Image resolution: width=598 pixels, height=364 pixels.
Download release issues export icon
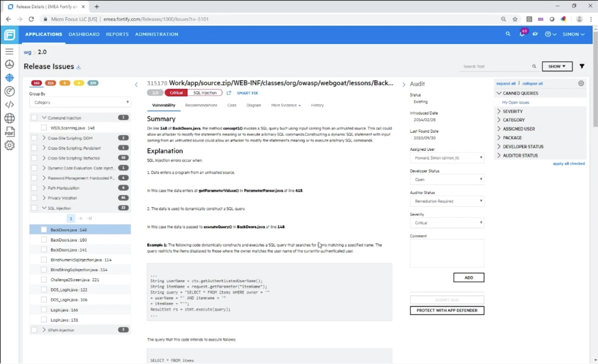(79, 67)
